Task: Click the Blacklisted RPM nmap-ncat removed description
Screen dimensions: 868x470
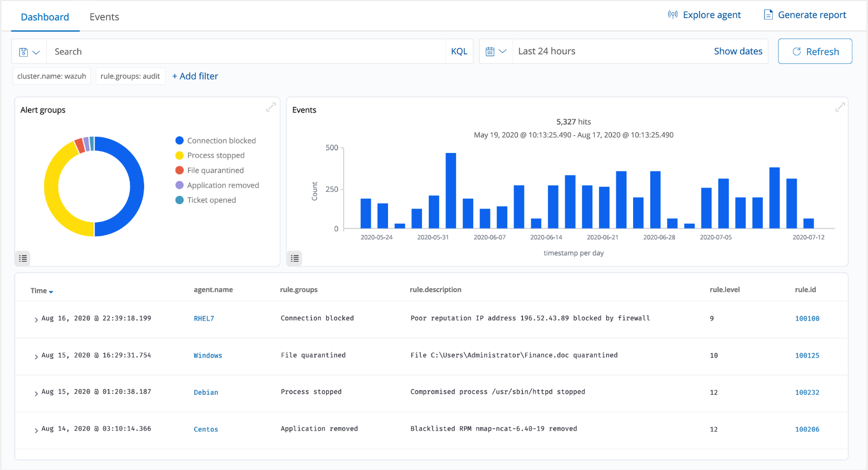Action: [494, 429]
